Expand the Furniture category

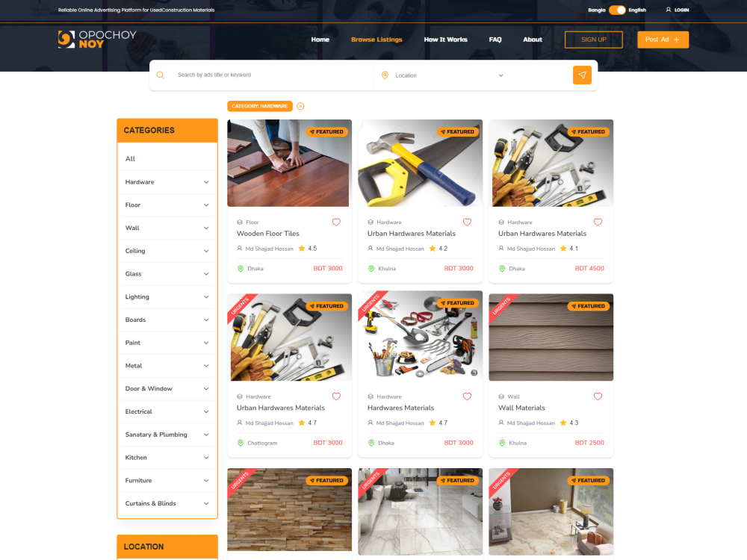point(206,480)
